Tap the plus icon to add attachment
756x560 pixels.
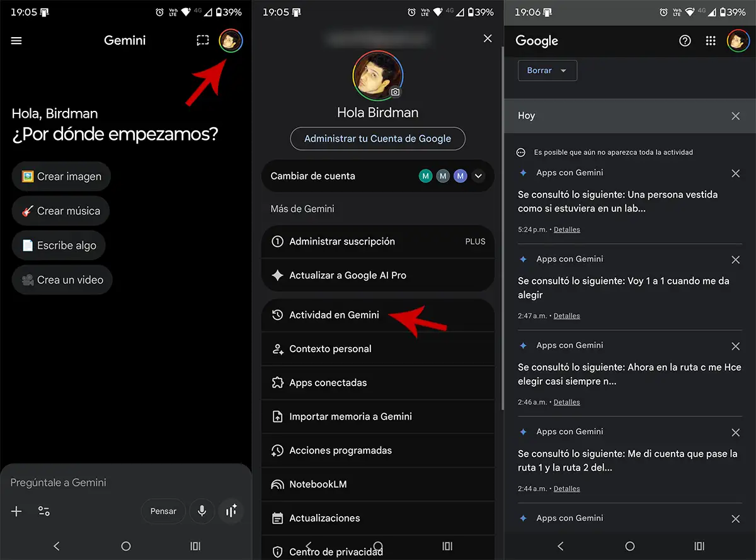(x=17, y=511)
